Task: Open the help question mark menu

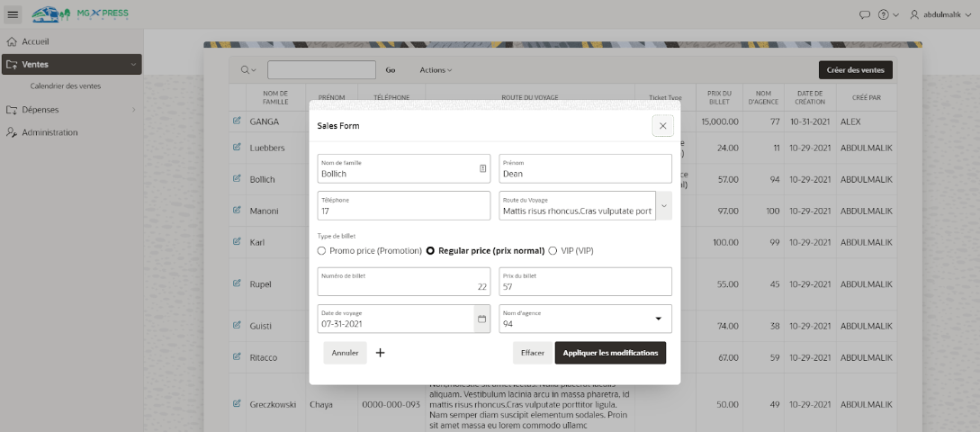Action: coord(888,14)
